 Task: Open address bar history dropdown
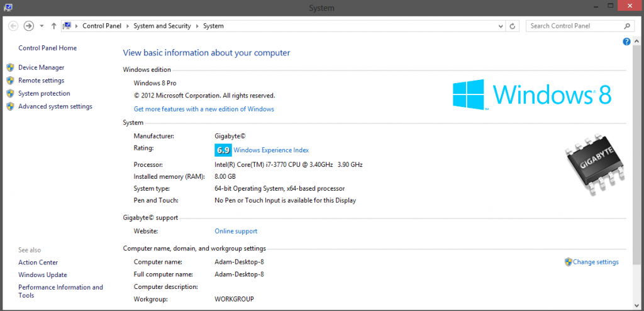(x=501, y=26)
